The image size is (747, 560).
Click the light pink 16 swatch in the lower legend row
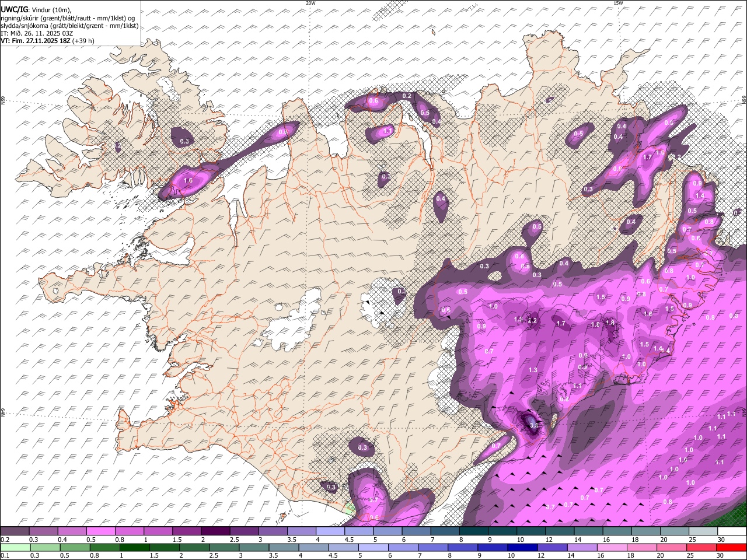pos(612,547)
